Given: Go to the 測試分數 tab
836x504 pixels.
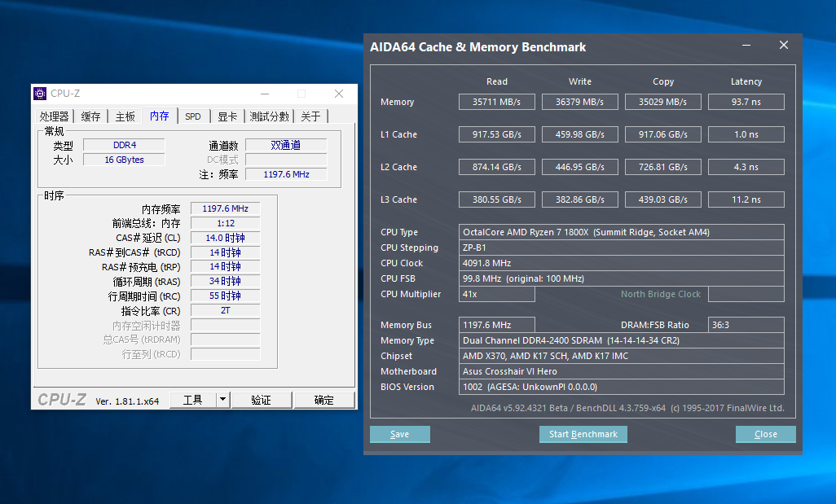Looking at the screenshot, I should click(269, 116).
